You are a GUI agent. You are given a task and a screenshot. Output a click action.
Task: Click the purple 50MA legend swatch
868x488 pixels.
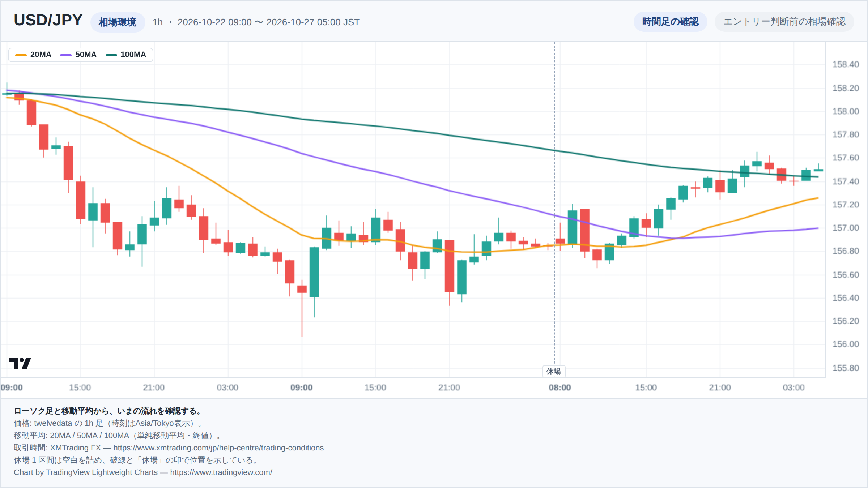point(66,55)
